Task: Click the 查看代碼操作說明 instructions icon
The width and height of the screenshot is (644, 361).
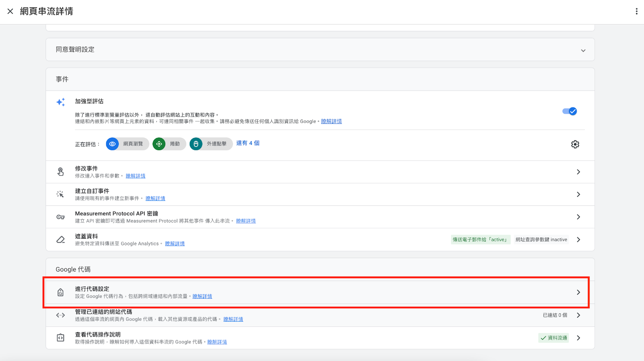Action: tap(60, 338)
